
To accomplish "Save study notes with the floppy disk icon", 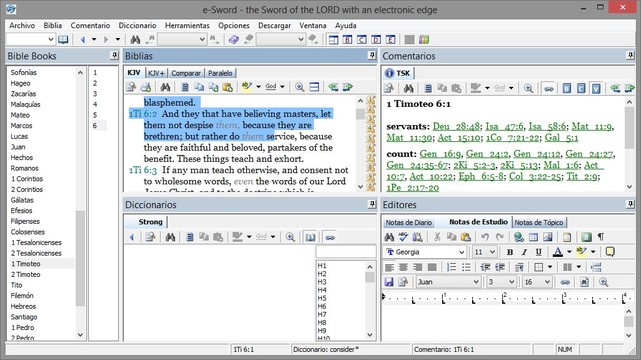I will coord(389,282).
